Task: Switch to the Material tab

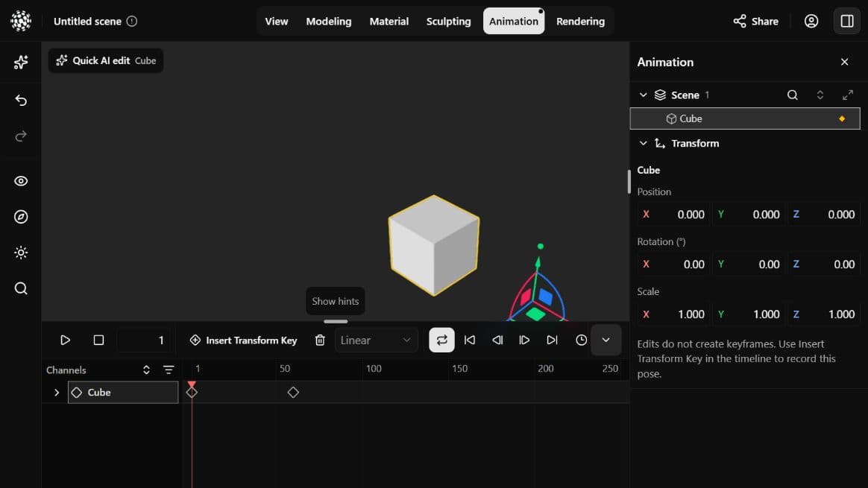Action: point(389,21)
